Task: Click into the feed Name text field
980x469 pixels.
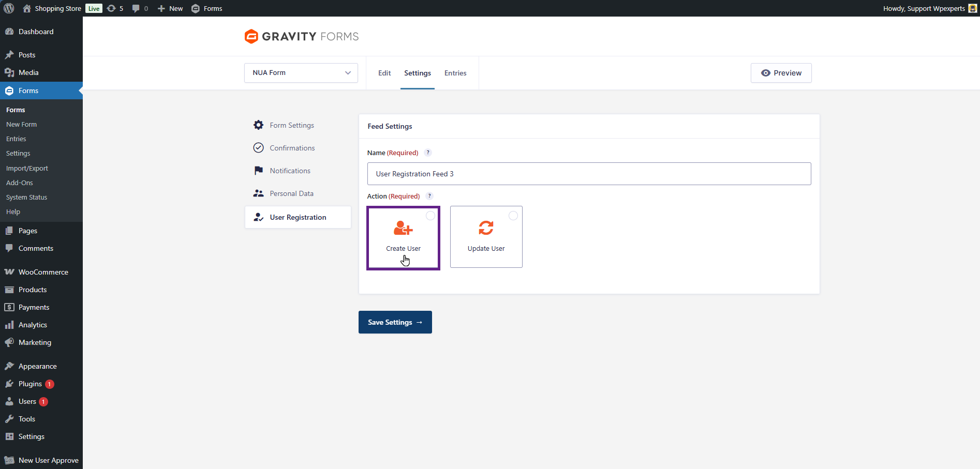Action: point(589,174)
